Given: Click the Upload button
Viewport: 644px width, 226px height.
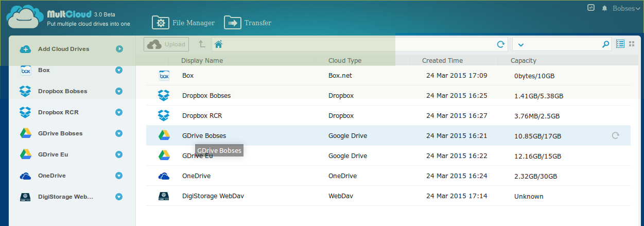Looking at the screenshot, I should click(166, 44).
